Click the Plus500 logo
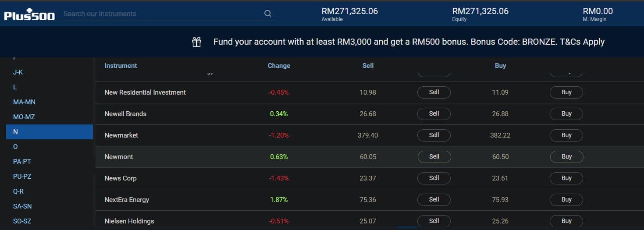Viewport: 644px width, 230px height. (x=29, y=14)
